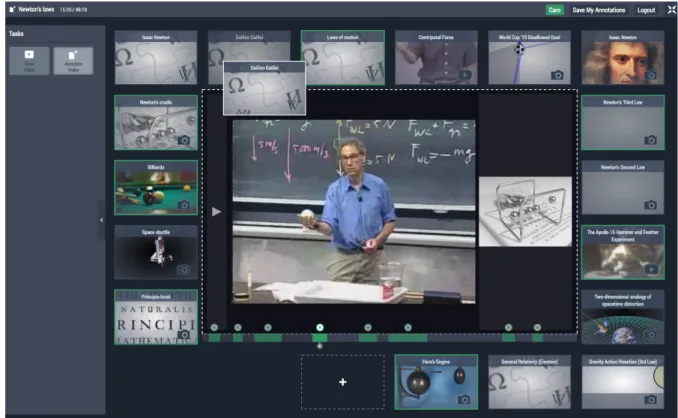Click the Tasks panel heading
The width and height of the screenshot is (678, 418).
tap(16, 33)
